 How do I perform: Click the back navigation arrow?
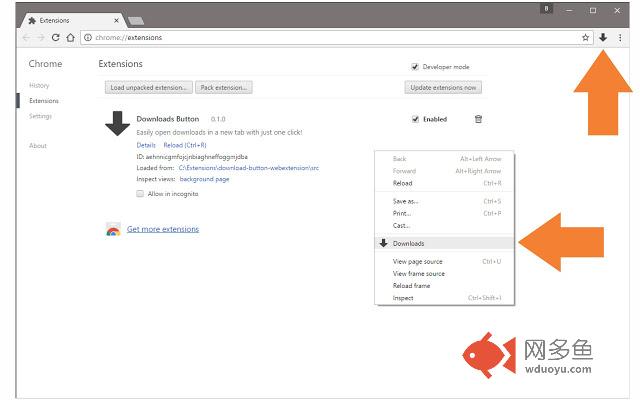tap(26, 37)
